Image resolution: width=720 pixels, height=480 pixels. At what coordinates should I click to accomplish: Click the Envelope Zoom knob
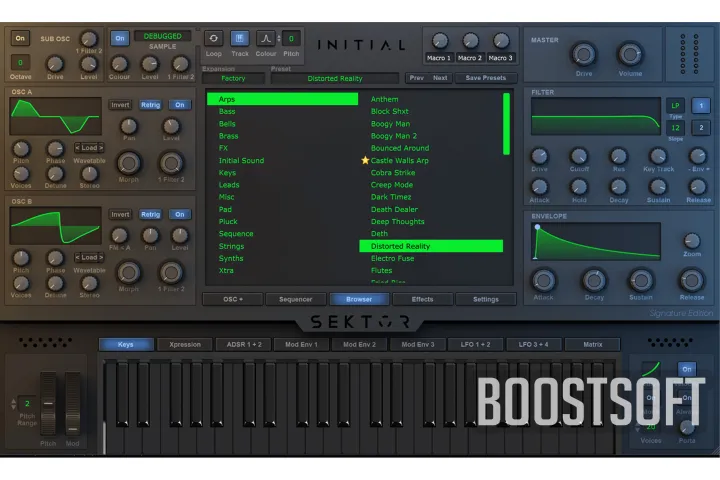tap(692, 241)
